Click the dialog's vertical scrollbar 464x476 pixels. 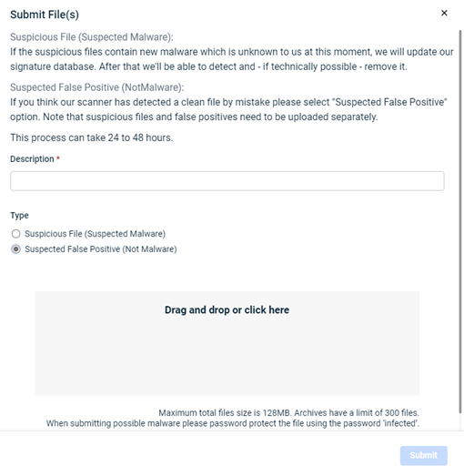point(460,221)
